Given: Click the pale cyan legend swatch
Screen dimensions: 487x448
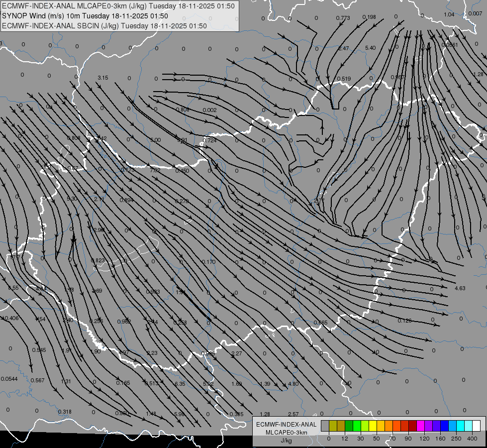Looking at the screenshot, I should (469, 426).
